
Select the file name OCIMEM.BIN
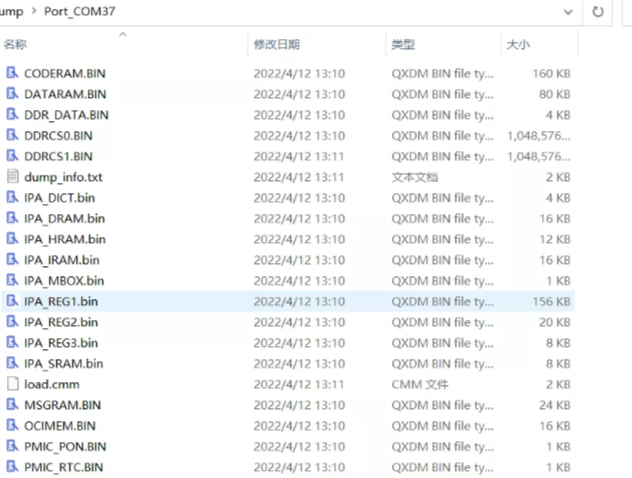click(60, 426)
